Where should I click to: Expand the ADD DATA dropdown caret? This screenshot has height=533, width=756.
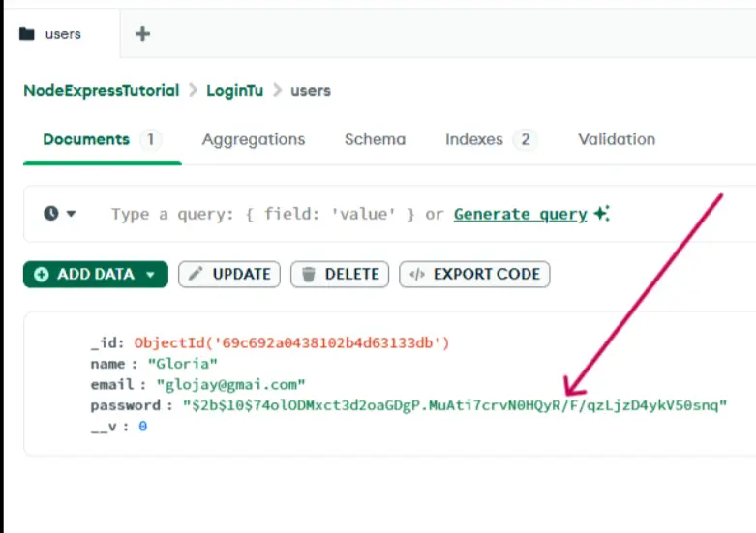point(150,275)
